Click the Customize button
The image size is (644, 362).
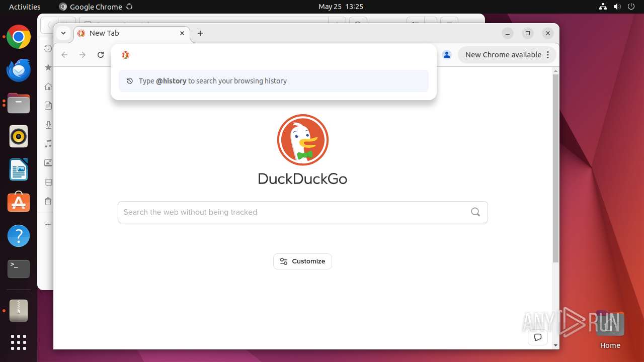[x=302, y=261]
